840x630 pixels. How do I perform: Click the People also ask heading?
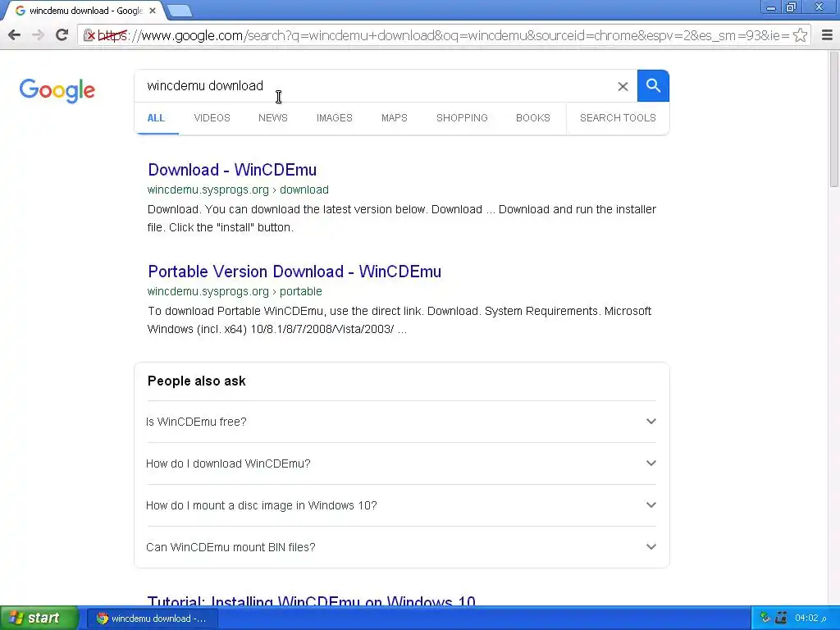pyautogui.click(x=197, y=381)
